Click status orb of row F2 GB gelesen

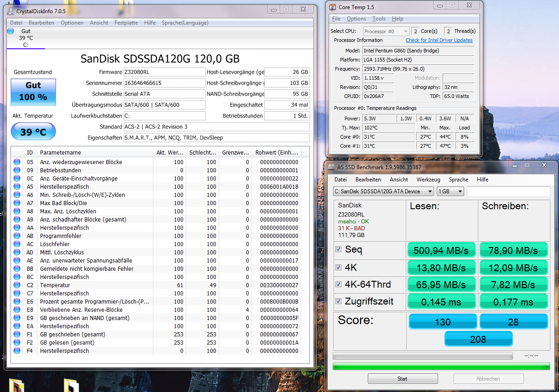(17, 342)
